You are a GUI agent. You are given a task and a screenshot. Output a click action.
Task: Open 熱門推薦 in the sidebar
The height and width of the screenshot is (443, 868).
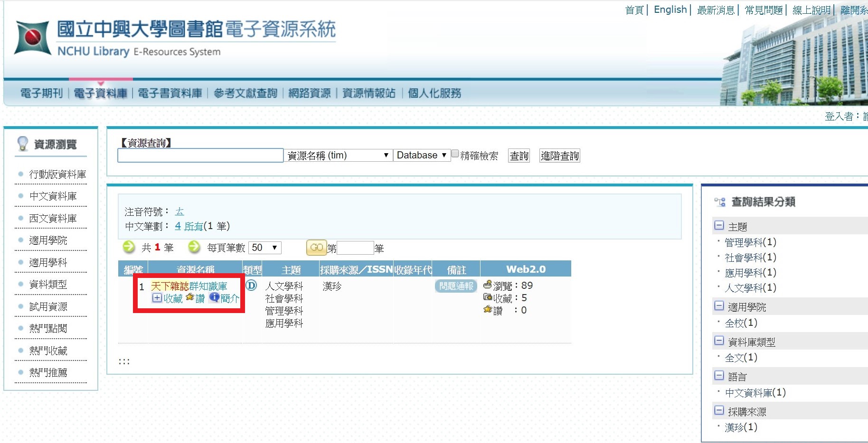coord(48,372)
